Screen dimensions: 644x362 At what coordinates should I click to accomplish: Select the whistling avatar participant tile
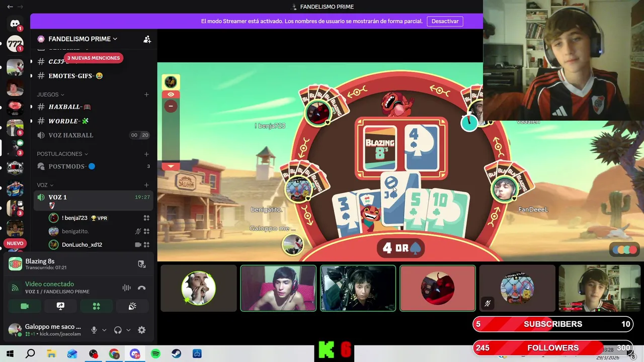(199, 289)
